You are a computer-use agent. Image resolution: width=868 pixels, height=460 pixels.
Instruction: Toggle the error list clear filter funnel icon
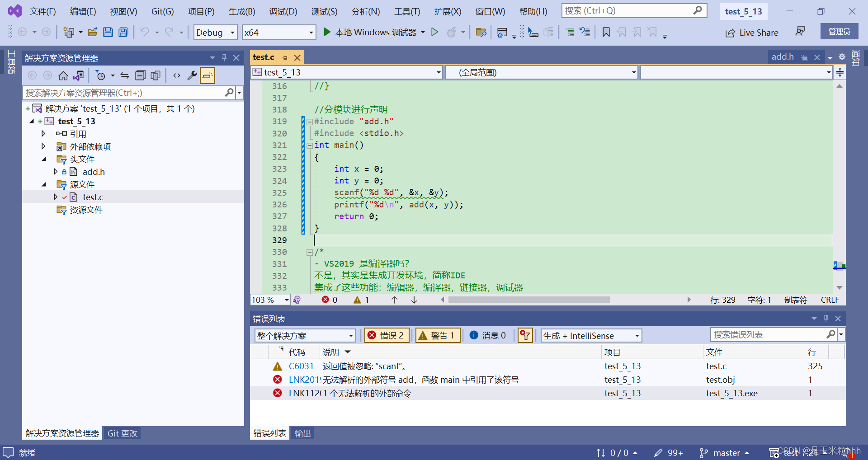[525, 335]
